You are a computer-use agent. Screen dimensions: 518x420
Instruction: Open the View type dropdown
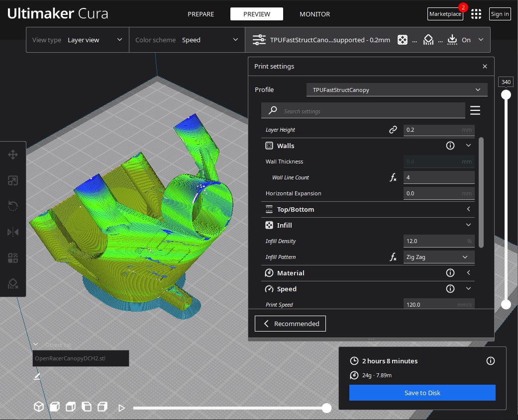(x=78, y=40)
